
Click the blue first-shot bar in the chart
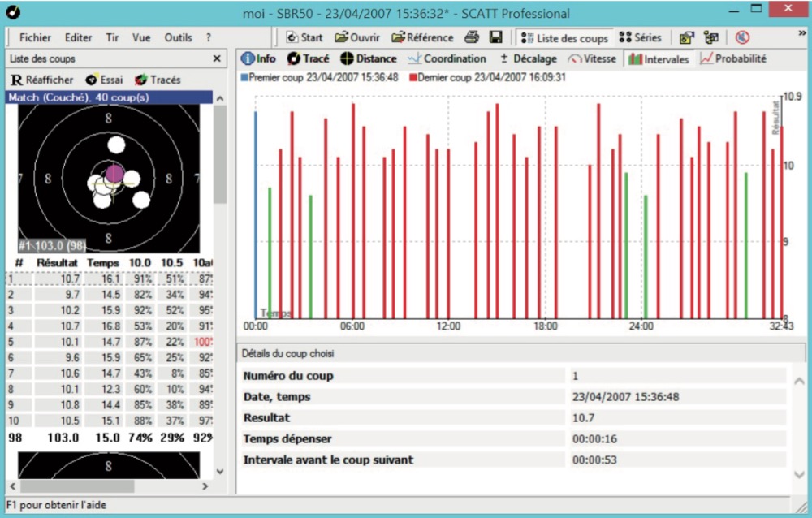(255, 214)
